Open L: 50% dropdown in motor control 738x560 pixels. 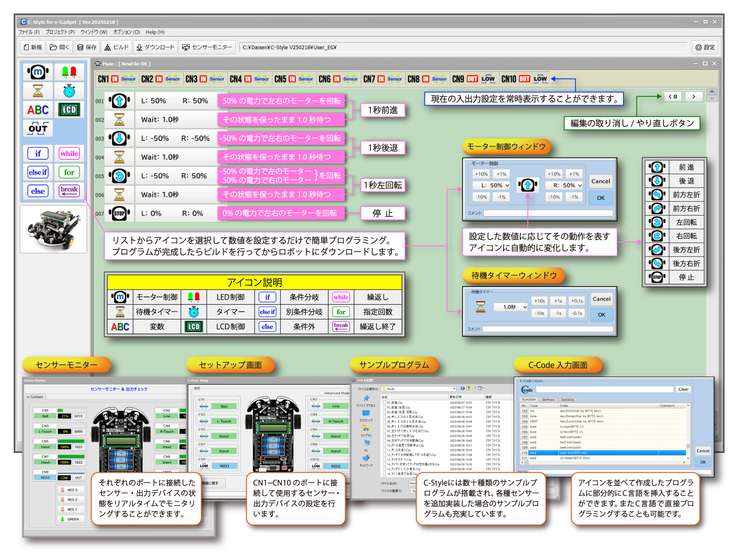[x=491, y=185]
